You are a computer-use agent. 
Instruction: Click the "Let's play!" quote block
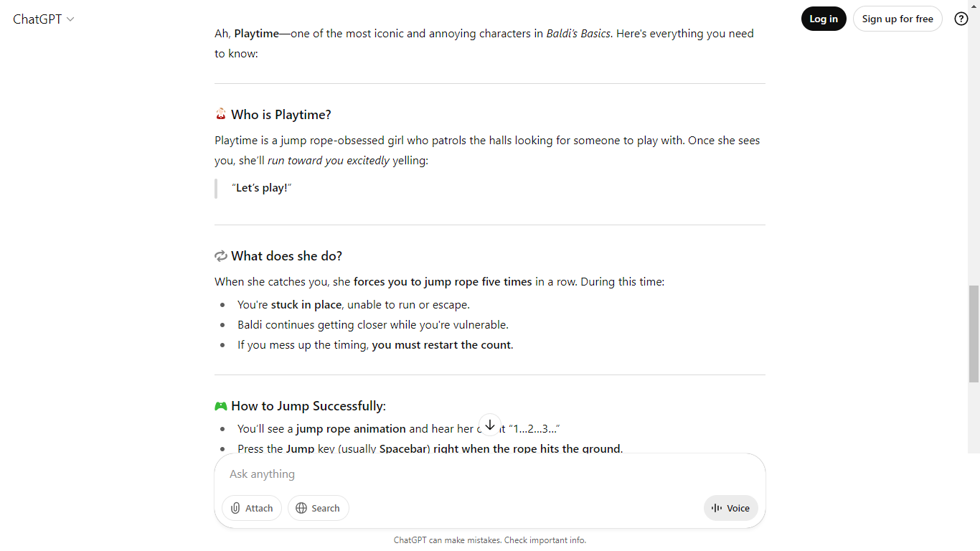click(x=262, y=188)
